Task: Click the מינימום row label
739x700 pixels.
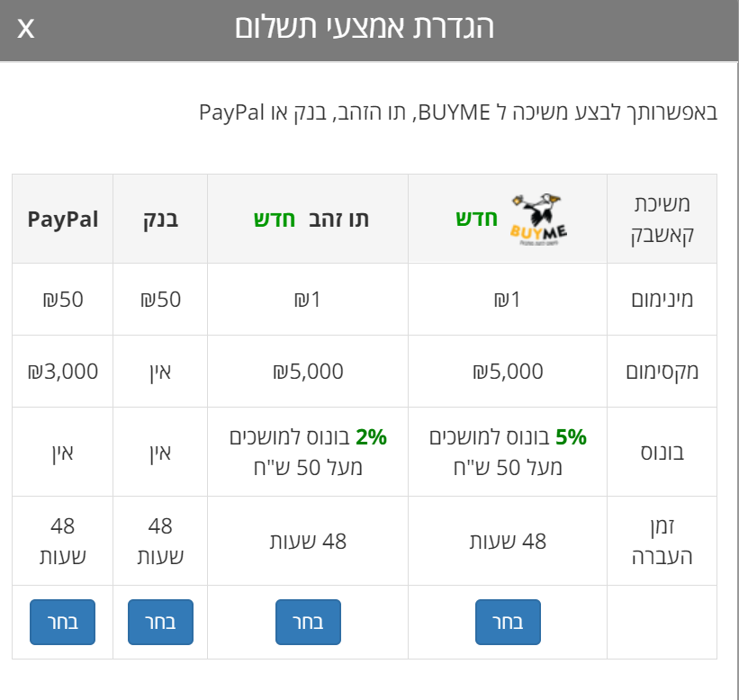Action: point(662,300)
